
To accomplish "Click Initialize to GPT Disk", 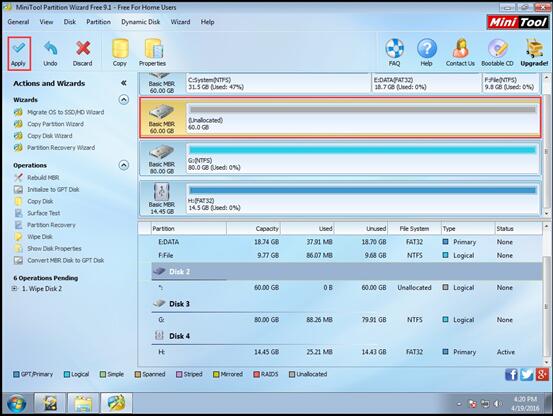I will (53, 189).
